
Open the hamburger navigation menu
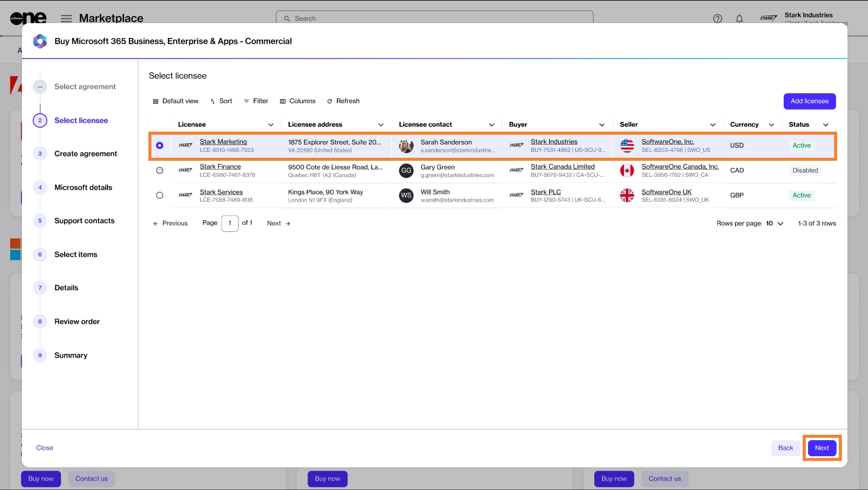click(x=66, y=18)
